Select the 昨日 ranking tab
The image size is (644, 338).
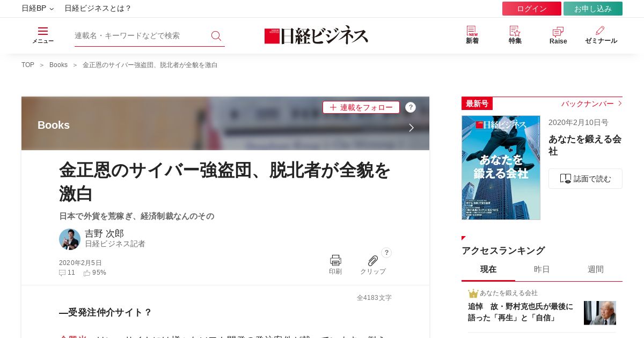click(542, 269)
